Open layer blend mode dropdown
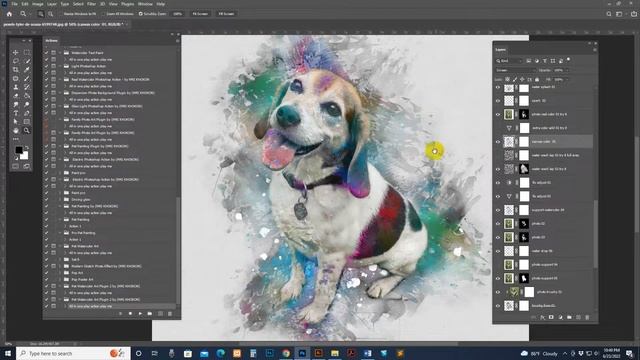 pos(515,70)
